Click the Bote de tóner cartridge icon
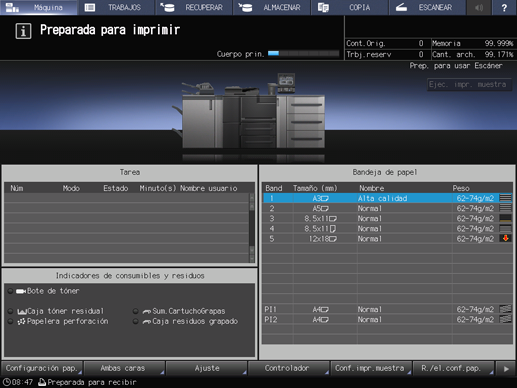 (x=21, y=291)
